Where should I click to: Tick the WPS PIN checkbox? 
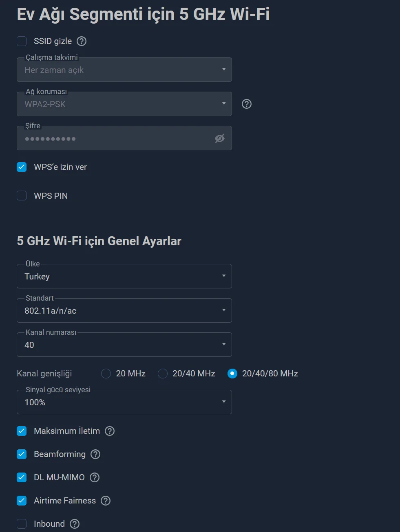tap(22, 196)
